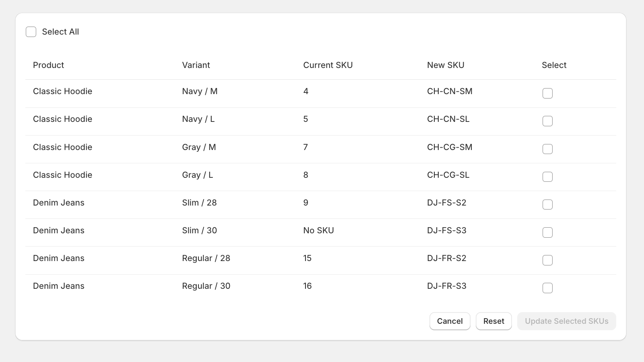Select the Denim Jeans Slim / 28 checkbox
Viewport: 644px width, 362px height.
(x=547, y=204)
